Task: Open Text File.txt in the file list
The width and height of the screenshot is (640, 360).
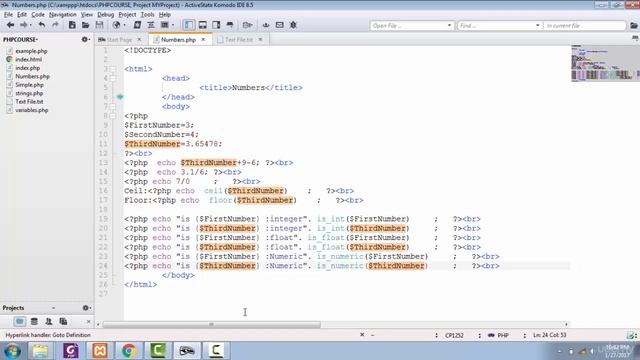Action: point(29,102)
